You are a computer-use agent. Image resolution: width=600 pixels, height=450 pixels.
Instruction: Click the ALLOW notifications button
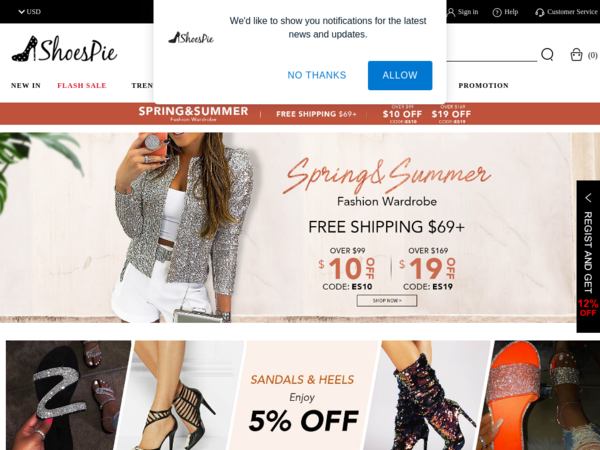point(400,75)
